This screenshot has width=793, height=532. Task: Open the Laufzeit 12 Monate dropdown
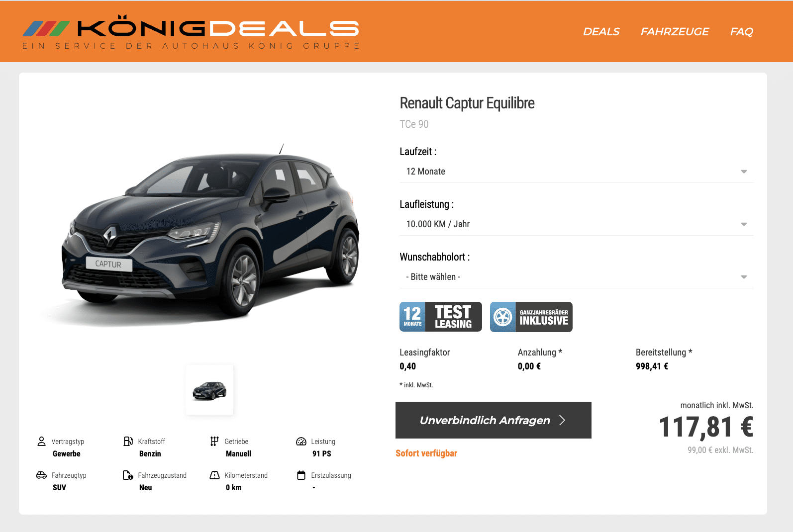pos(577,172)
